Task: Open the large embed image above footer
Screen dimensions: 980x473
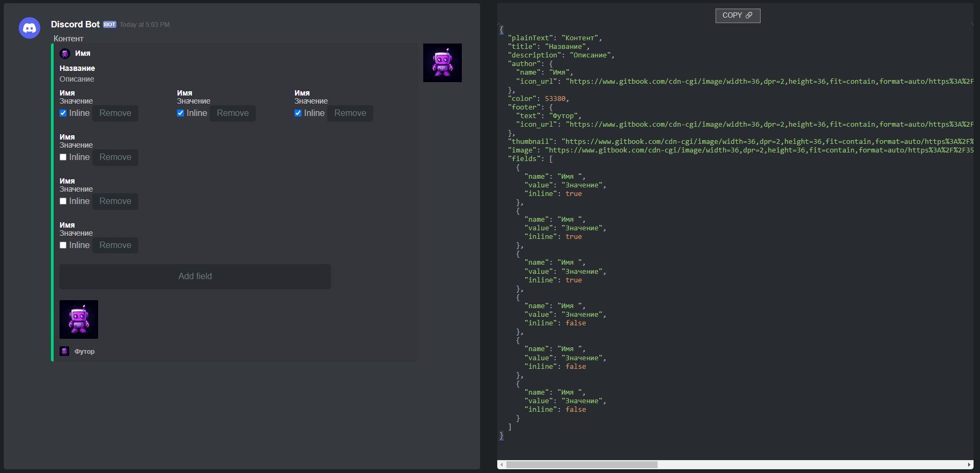Action: click(x=79, y=319)
